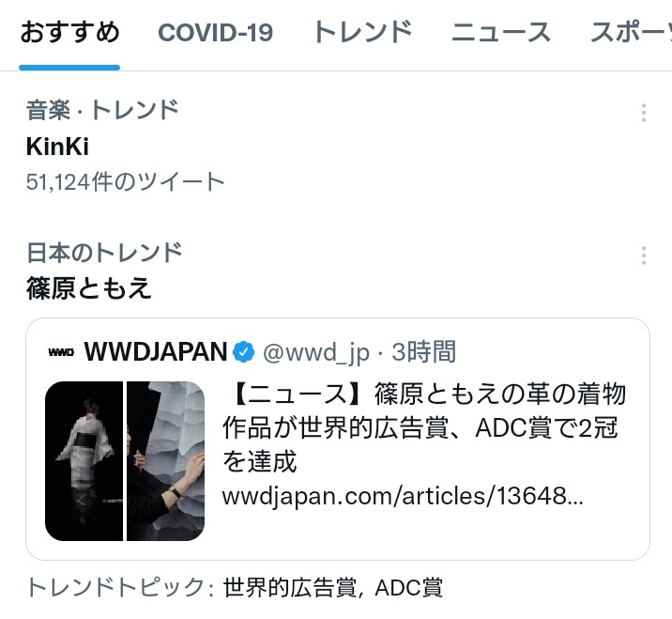Click the 世界的広告賞 trend topic
Image resolution: width=672 pixels, height=619 pixels.
(290, 588)
